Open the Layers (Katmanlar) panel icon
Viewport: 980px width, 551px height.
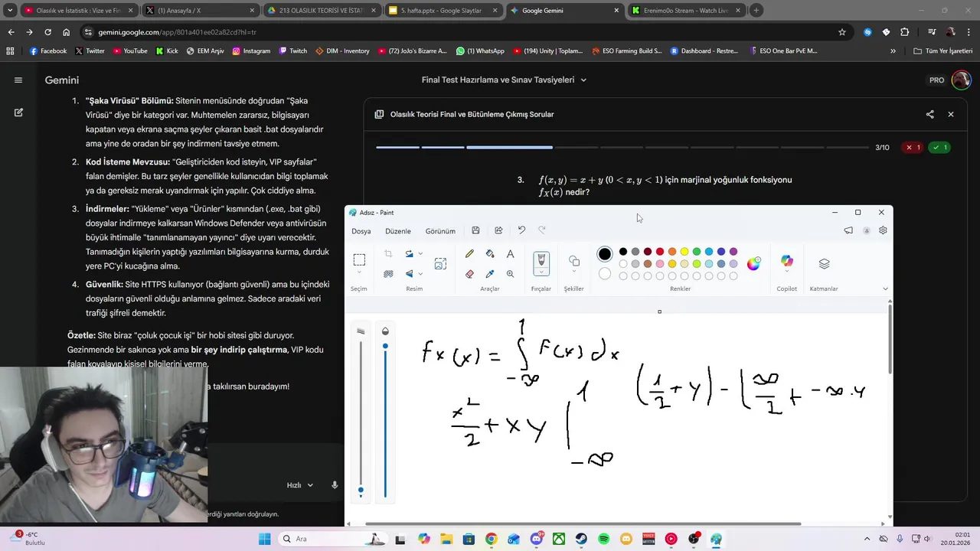pyautogui.click(x=824, y=263)
